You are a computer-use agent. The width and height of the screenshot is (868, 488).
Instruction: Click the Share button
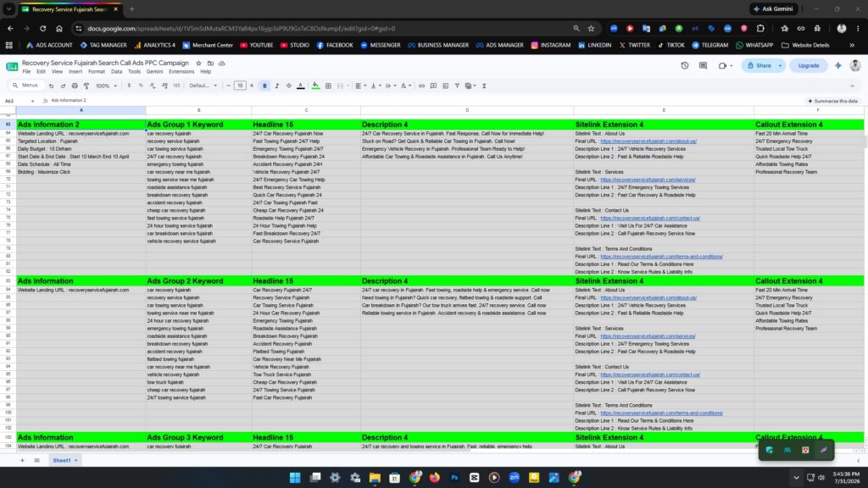[x=759, y=65]
